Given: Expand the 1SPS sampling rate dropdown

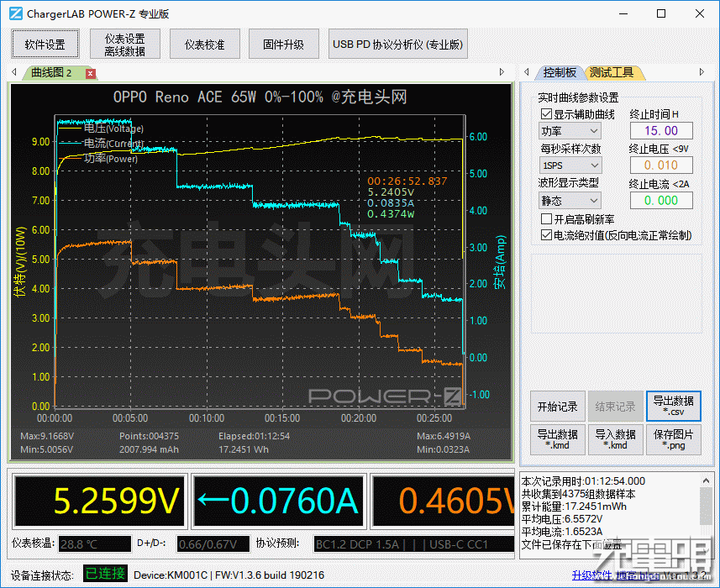Looking at the screenshot, I should tap(570, 165).
